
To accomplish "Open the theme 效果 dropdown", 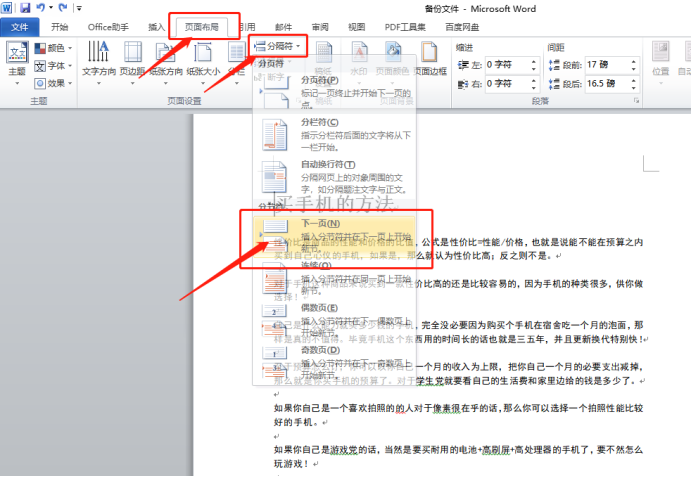I will [53, 83].
